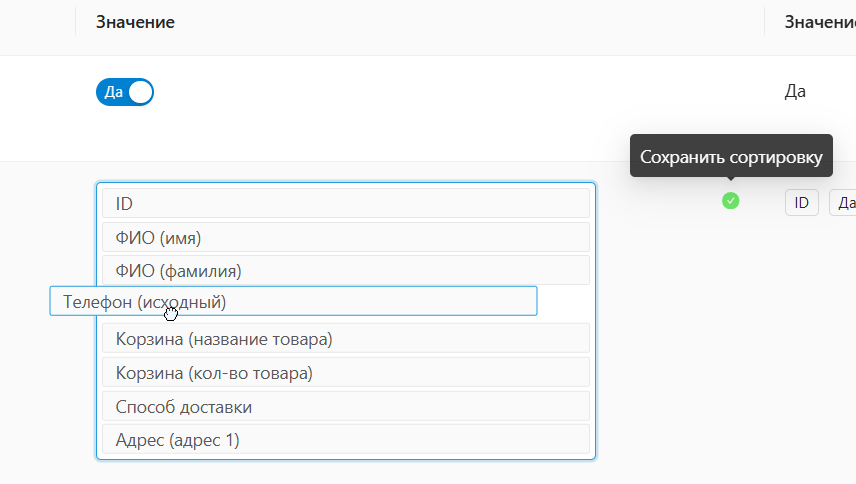
Task: Toggle the blue "Да" switch off
Action: (x=125, y=92)
